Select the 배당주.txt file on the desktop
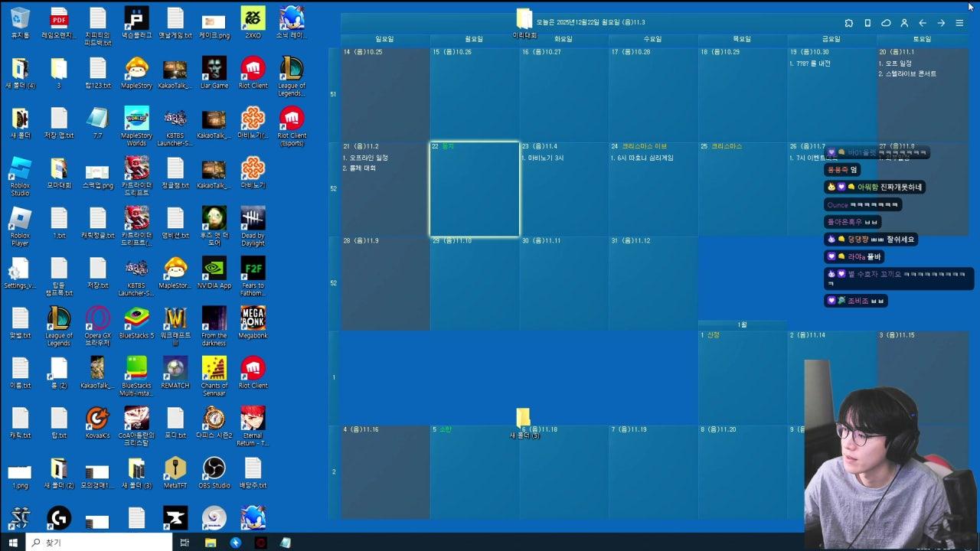 253,473
